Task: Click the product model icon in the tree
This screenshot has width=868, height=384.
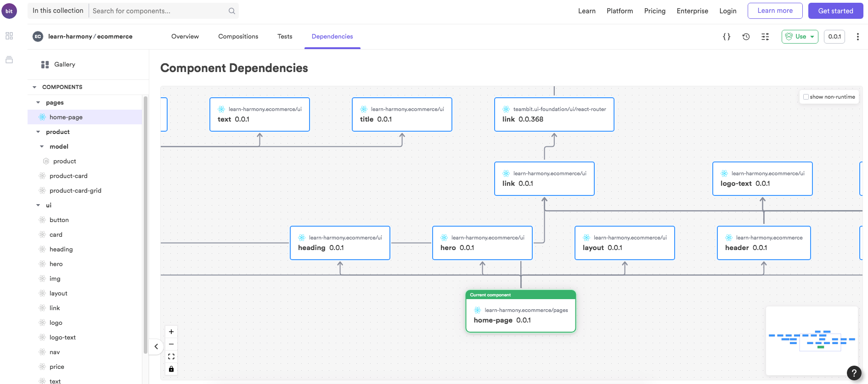Action: coord(46,161)
